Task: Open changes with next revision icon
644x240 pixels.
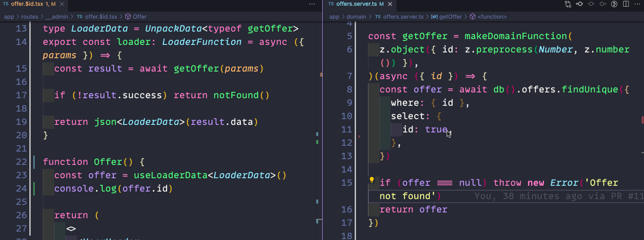Action: coord(603,4)
